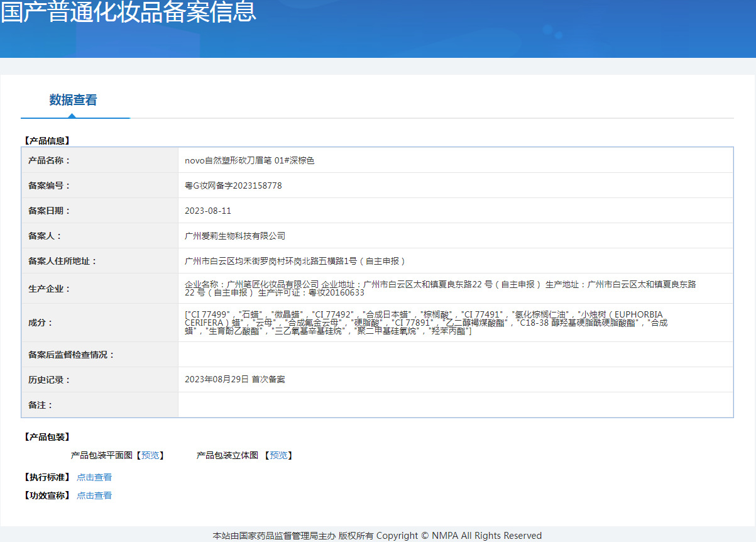The height and width of the screenshot is (542, 756).
Task: Click 点击查看 next to 执行标准
Action: (x=94, y=477)
